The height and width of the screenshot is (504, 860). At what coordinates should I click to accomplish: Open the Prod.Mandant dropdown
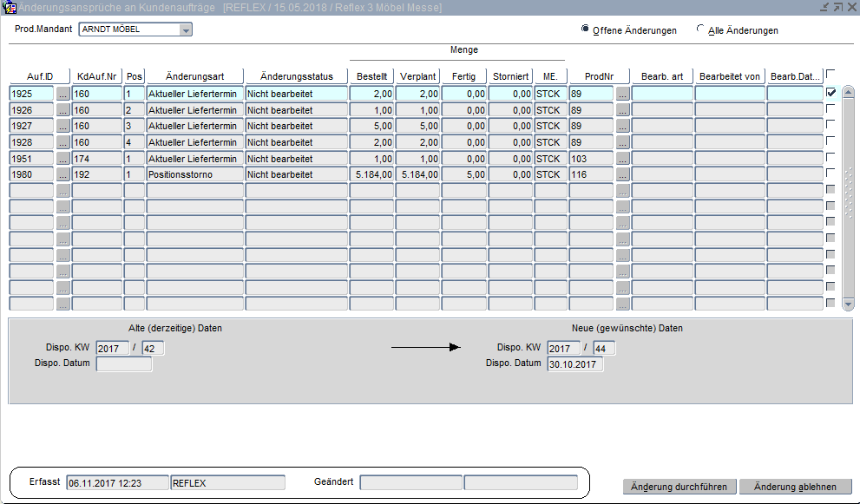tap(185, 29)
